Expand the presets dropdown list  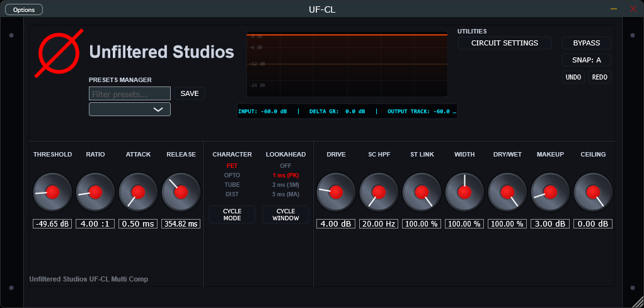click(130, 109)
